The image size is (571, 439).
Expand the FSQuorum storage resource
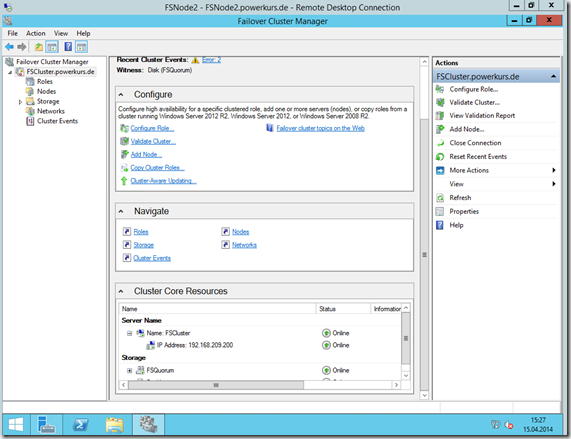pos(129,371)
